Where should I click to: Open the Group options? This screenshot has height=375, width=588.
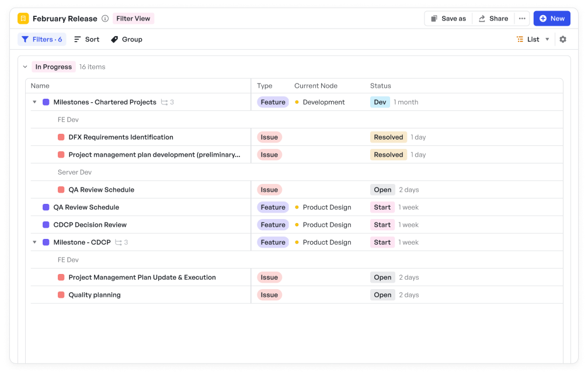127,40
